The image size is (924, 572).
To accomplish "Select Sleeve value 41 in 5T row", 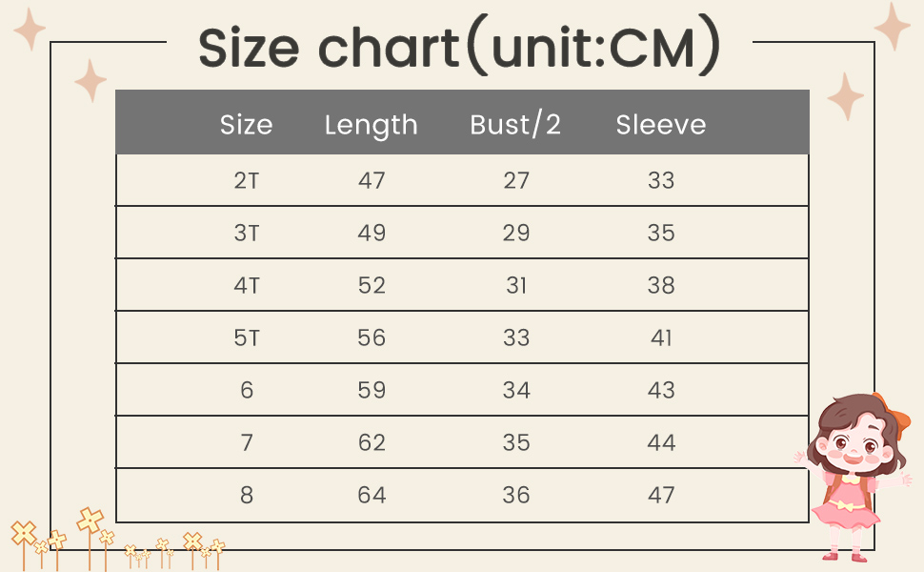I will tap(661, 337).
